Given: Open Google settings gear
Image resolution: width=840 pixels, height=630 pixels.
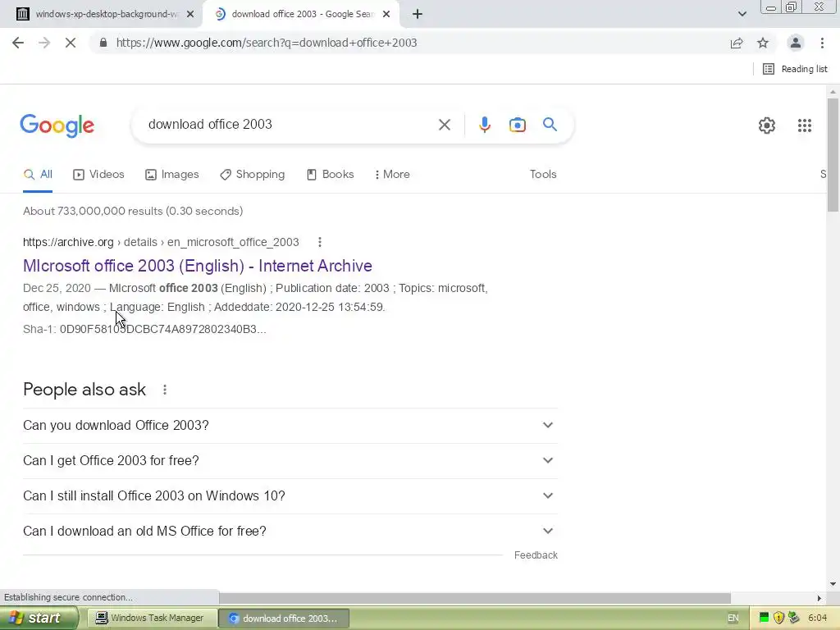Looking at the screenshot, I should click(x=767, y=126).
